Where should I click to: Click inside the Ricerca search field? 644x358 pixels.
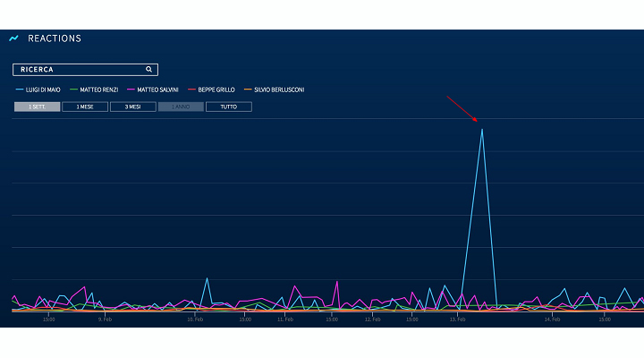click(79, 69)
